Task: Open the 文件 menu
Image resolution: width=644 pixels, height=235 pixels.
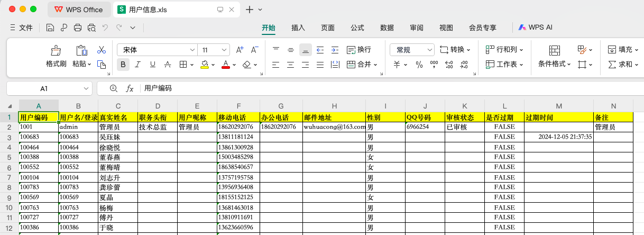Action: pyautogui.click(x=22, y=28)
